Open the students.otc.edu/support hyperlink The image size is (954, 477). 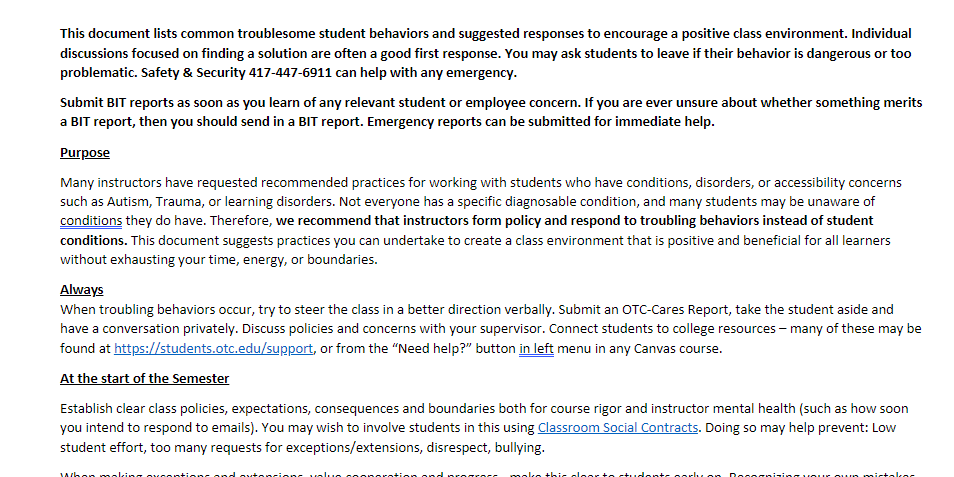(214, 349)
